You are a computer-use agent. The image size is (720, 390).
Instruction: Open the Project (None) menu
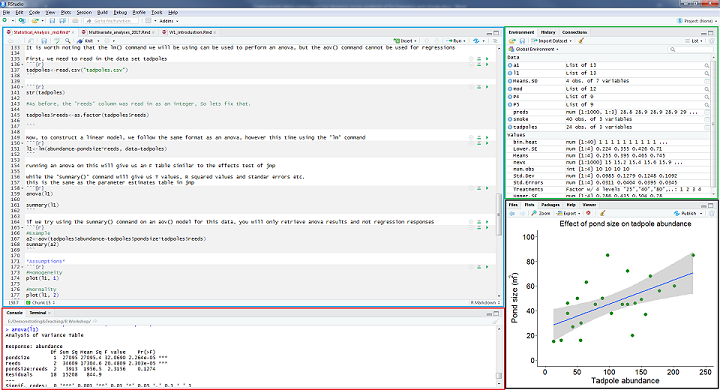coord(697,21)
